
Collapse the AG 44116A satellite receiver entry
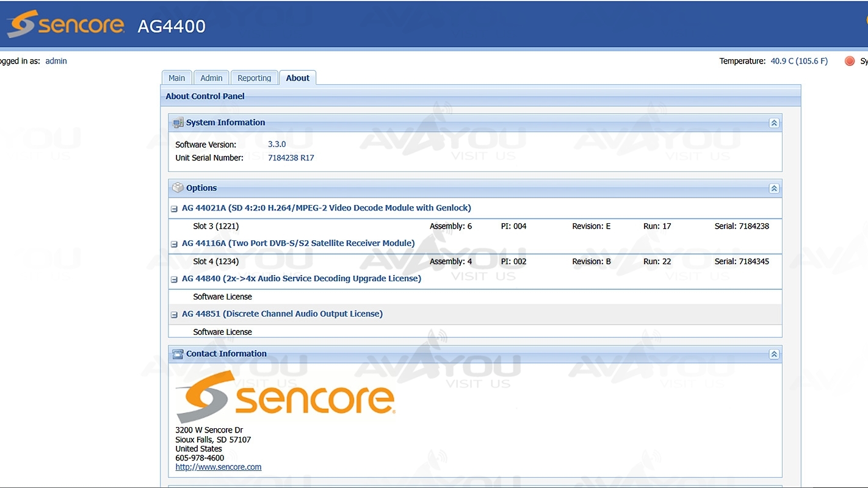point(175,244)
